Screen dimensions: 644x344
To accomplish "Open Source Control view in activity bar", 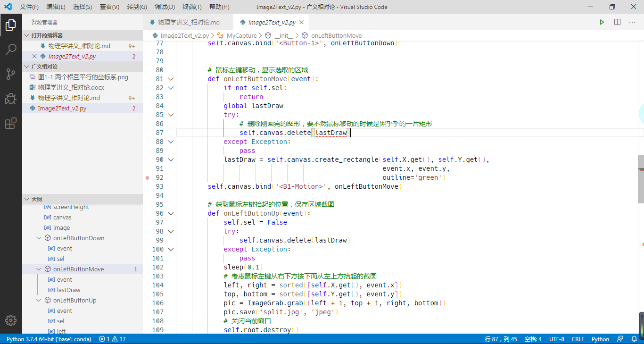I will coord(11,74).
